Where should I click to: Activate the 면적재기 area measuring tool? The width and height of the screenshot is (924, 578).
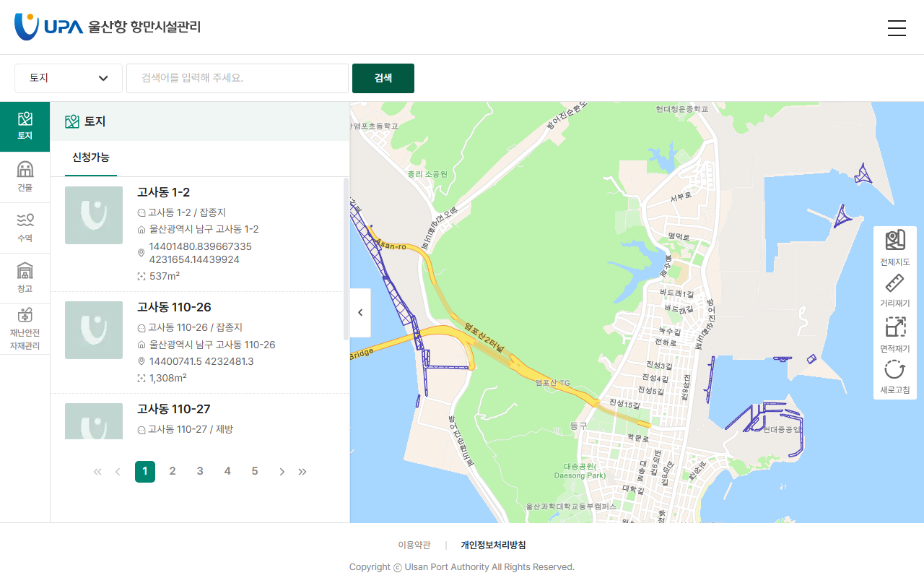point(894,335)
